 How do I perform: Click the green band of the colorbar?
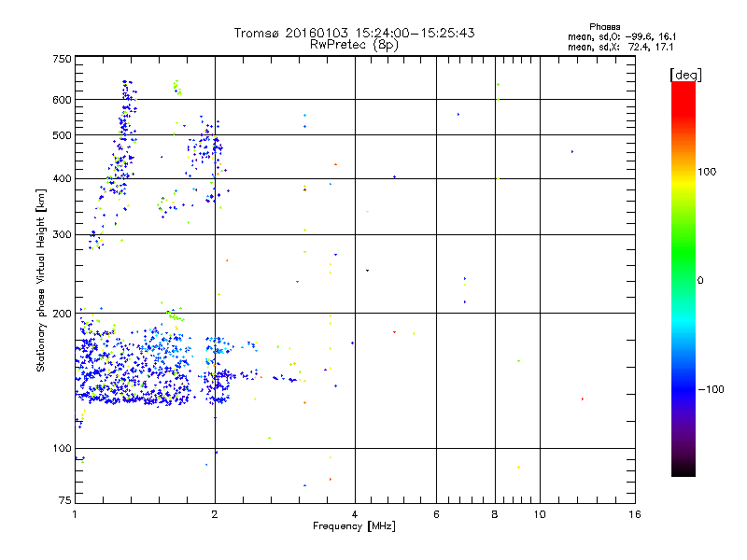tap(684, 252)
